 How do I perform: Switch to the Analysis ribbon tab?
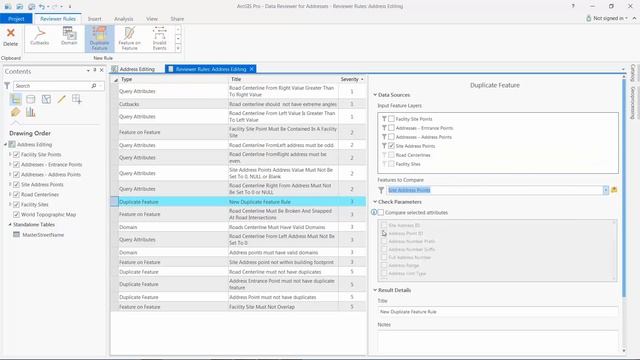pos(123,19)
